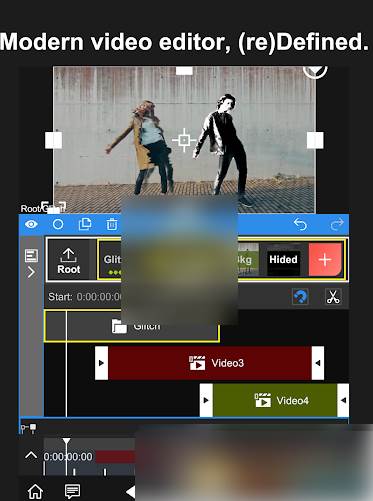Select the Video3 clip in the timeline
The height and width of the screenshot is (501, 373).
click(x=210, y=363)
